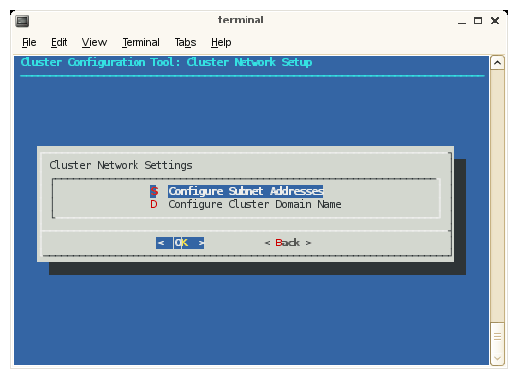Click the scrollbar down arrow

pos(497,359)
